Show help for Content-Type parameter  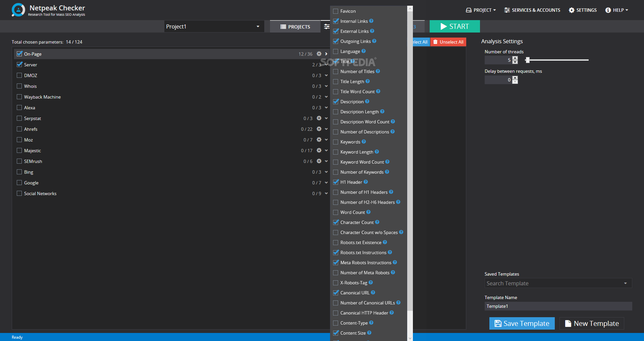coord(371,323)
